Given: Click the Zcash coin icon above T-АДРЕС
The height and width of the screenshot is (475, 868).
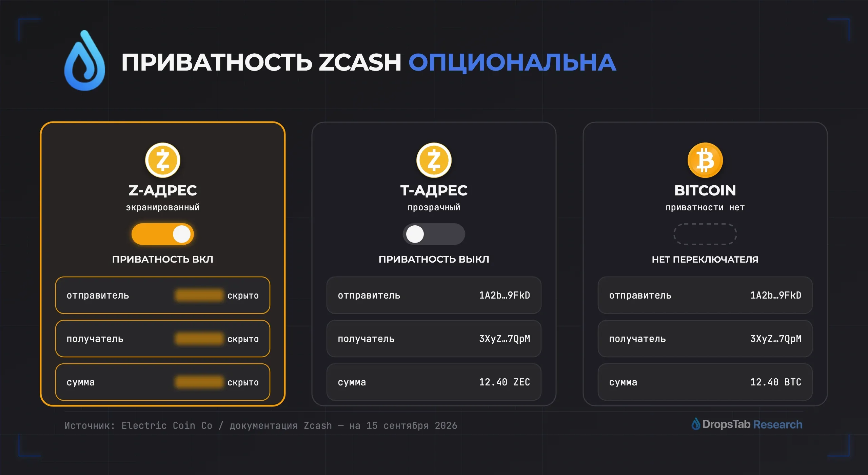Looking at the screenshot, I should [x=434, y=160].
